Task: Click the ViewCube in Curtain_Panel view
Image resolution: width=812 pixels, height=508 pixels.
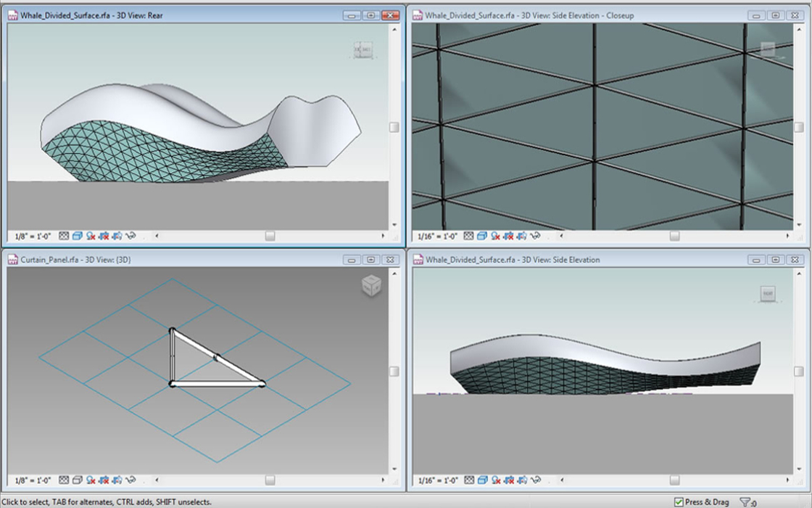Action: pos(371,285)
